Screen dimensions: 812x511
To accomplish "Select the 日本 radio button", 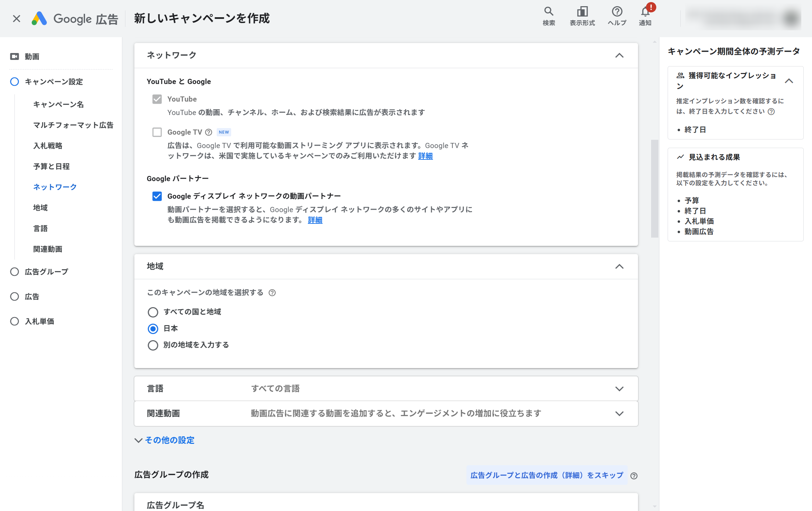I will (x=153, y=329).
